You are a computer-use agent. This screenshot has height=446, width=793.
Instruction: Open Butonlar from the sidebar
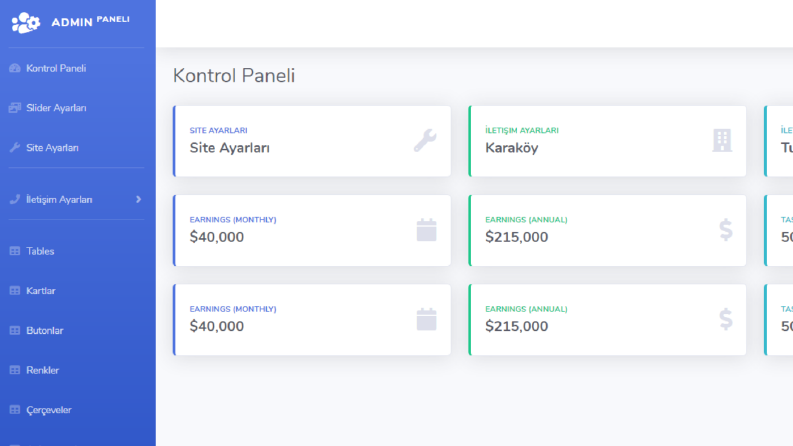[x=45, y=330]
